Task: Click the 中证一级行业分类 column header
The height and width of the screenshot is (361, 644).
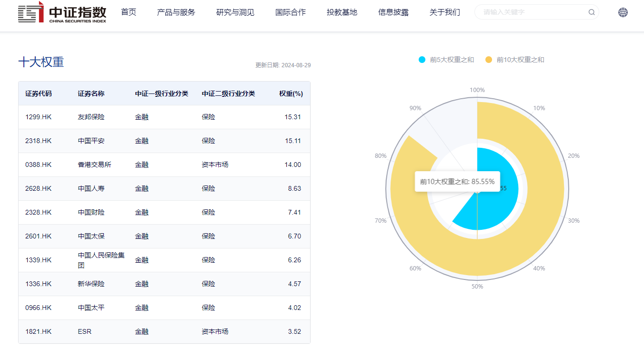Action: point(161,93)
